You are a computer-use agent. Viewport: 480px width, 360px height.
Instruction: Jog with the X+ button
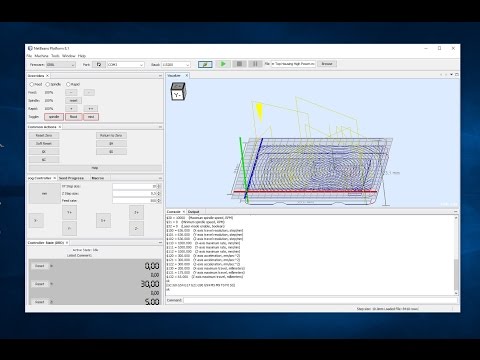[103, 220]
